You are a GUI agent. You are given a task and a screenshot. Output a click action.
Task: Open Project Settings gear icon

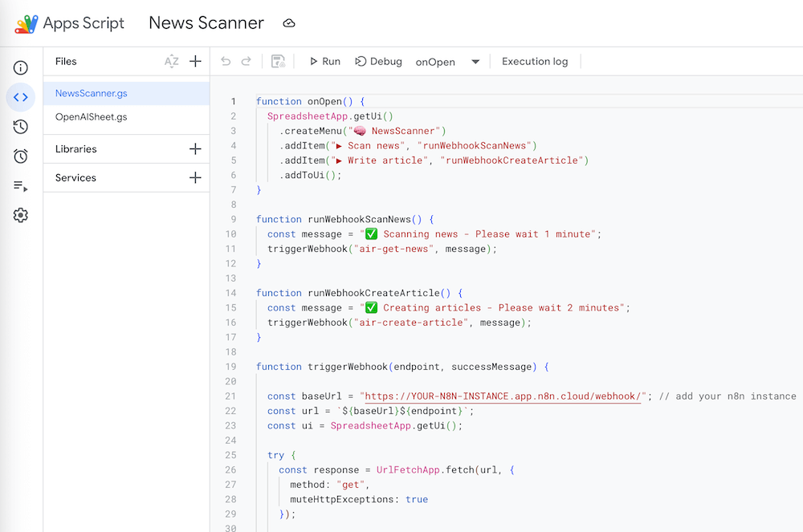(21, 215)
